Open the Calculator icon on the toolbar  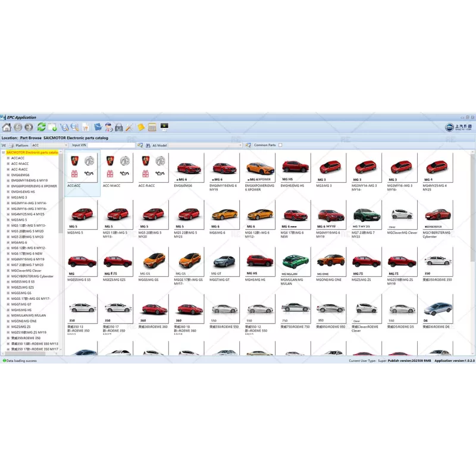(152, 126)
